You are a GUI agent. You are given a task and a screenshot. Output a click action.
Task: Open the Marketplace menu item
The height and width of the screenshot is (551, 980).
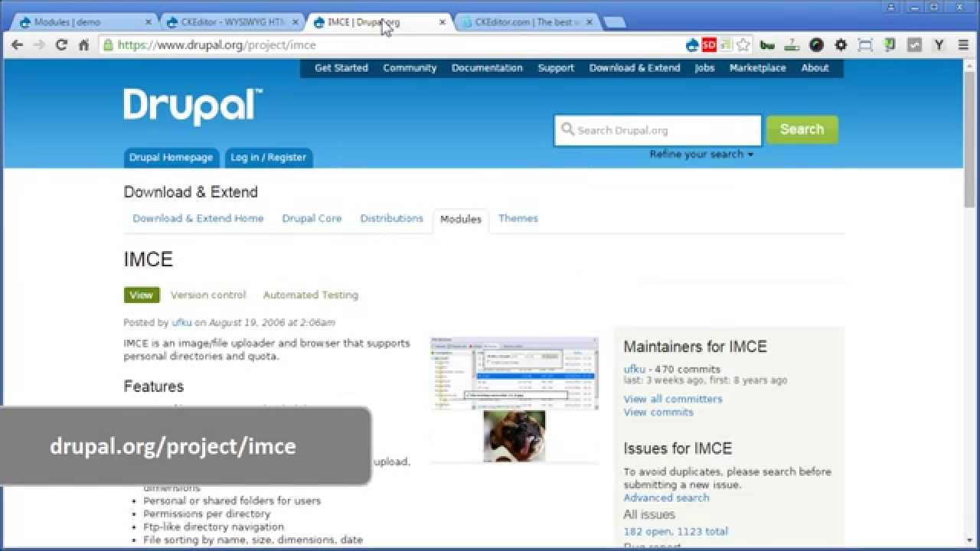coord(758,67)
